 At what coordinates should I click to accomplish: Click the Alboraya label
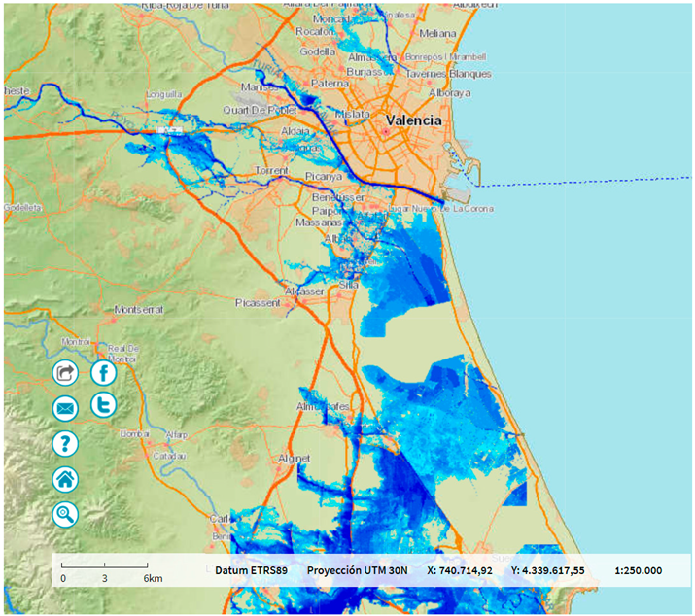click(x=449, y=93)
